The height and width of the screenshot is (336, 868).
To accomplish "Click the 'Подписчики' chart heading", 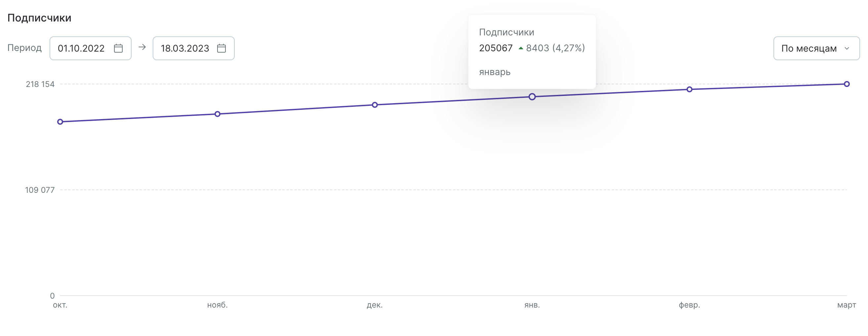I will [39, 18].
